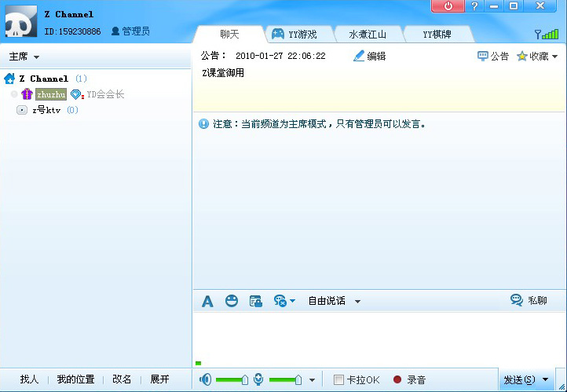The image size is (567, 392).
Task: Click the diamond badge next to zhuzhu
Action: pyautogui.click(x=76, y=94)
